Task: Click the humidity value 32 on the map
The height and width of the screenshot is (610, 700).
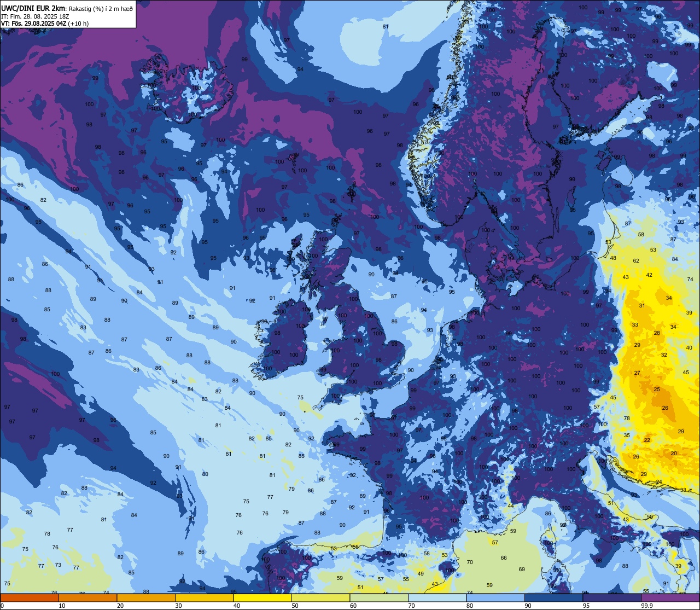Action: pos(664,355)
